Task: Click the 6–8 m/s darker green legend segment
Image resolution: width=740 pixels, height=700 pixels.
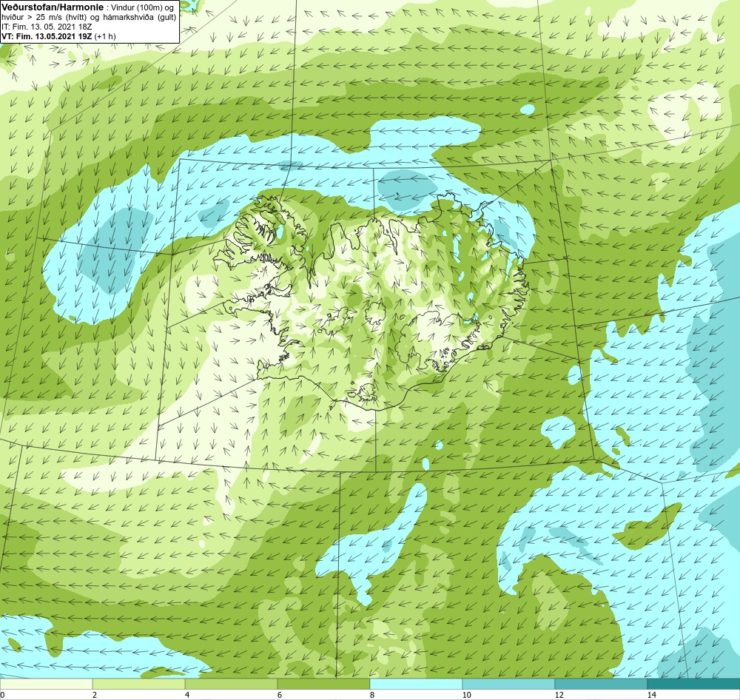Action: [324, 684]
